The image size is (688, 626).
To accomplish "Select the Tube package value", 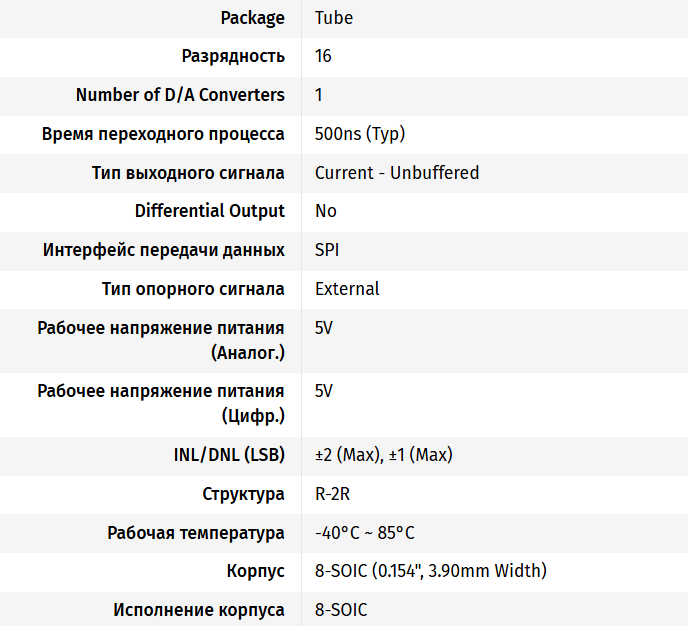I will click(x=333, y=18).
